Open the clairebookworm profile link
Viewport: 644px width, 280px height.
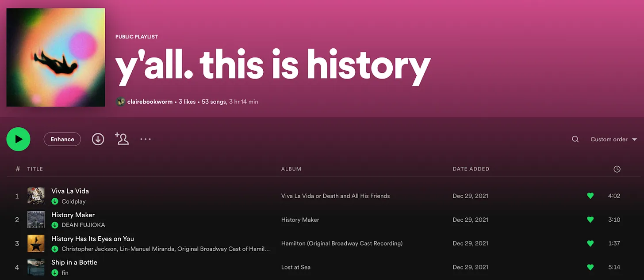point(149,102)
